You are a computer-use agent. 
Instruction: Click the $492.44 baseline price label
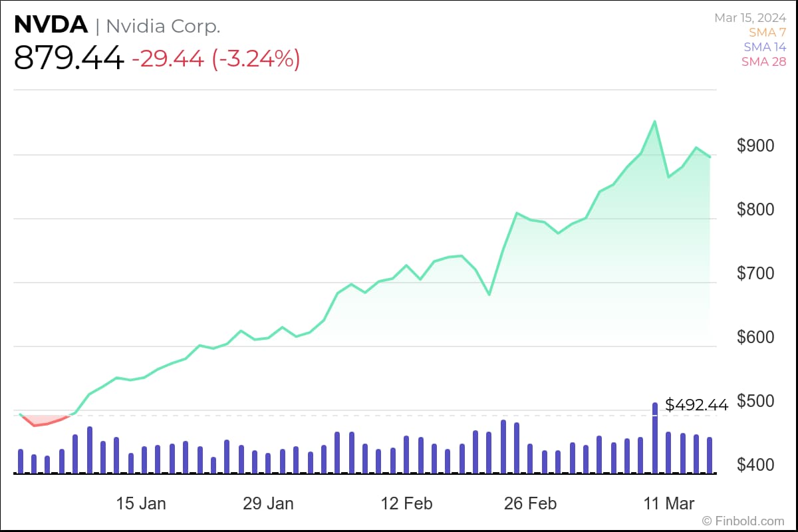click(x=696, y=404)
